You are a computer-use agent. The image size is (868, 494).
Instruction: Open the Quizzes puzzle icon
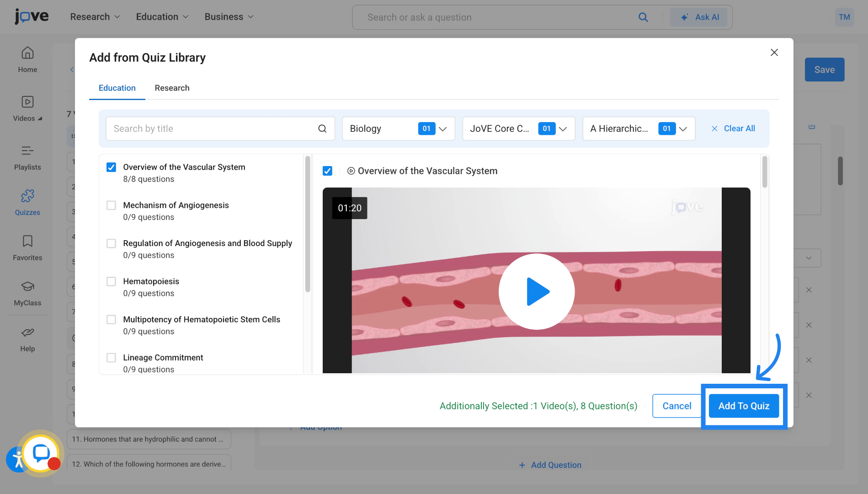pos(27,196)
